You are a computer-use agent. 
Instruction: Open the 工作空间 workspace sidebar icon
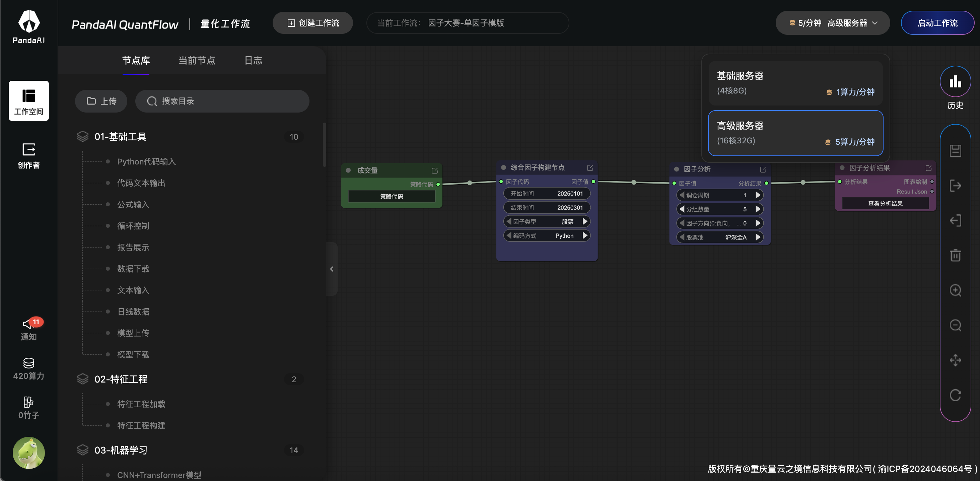[x=29, y=101]
